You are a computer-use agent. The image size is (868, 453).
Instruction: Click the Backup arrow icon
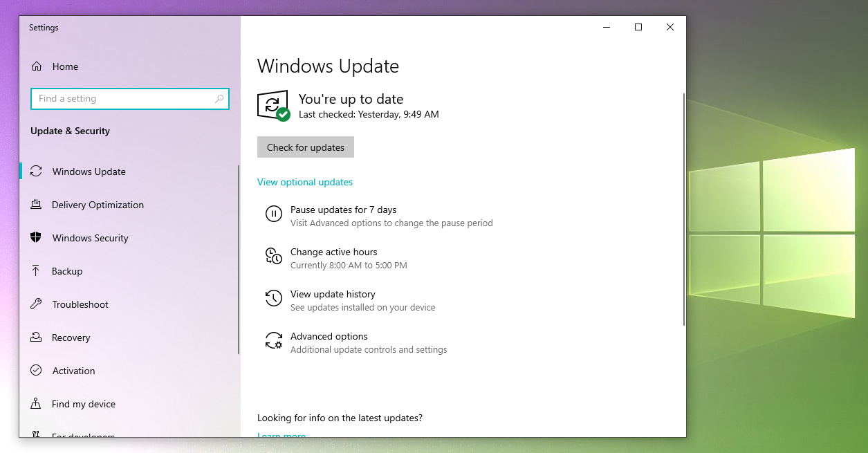click(x=37, y=271)
